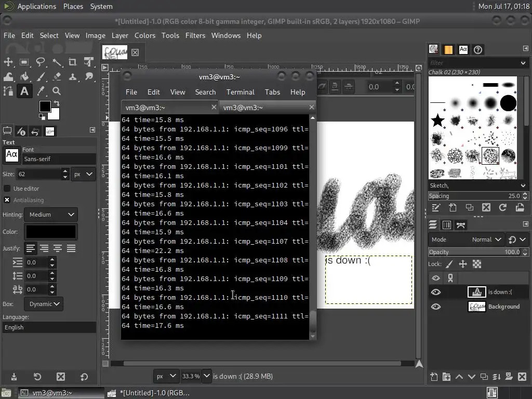Select the Fuzzy Select wand tool
The height and width of the screenshot is (399, 532).
click(x=57, y=62)
